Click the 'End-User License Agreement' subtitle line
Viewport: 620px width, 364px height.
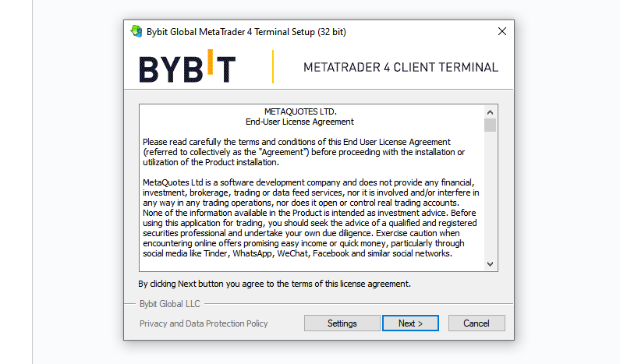click(299, 122)
